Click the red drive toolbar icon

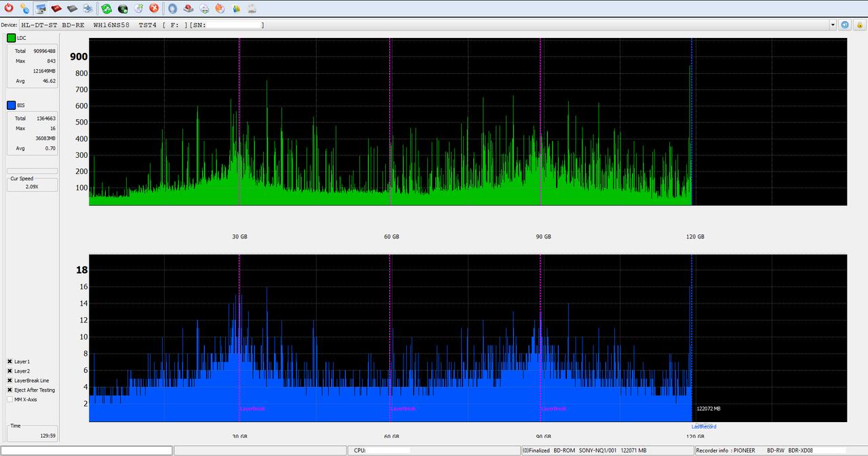(56, 8)
